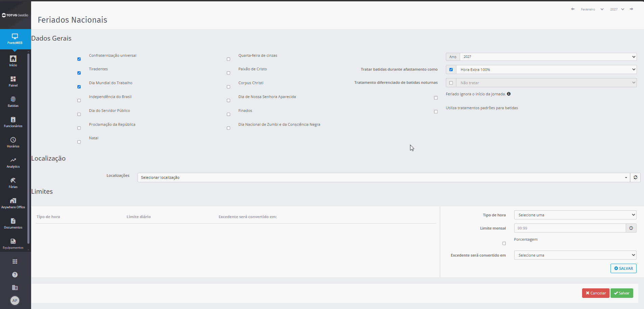Image resolution: width=644 pixels, height=309 pixels.
Task: Click blue SALVAR button in Limites
Action: 623,268
